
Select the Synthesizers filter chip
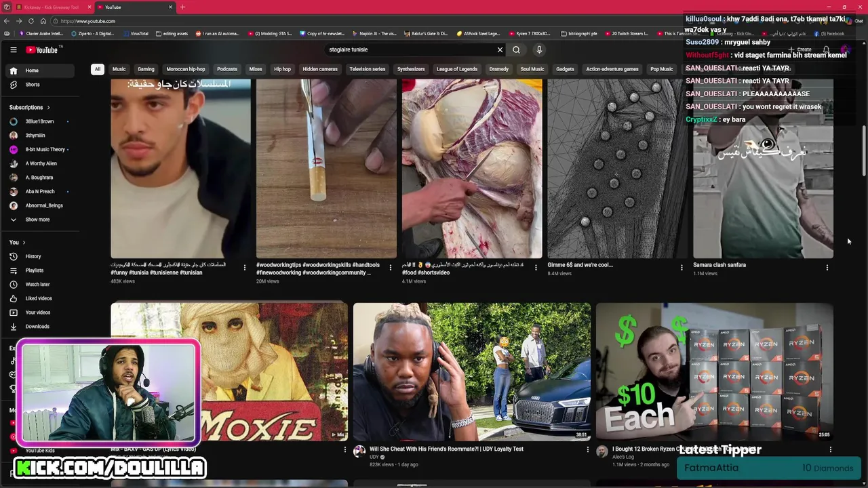click(x=411, y=69)
